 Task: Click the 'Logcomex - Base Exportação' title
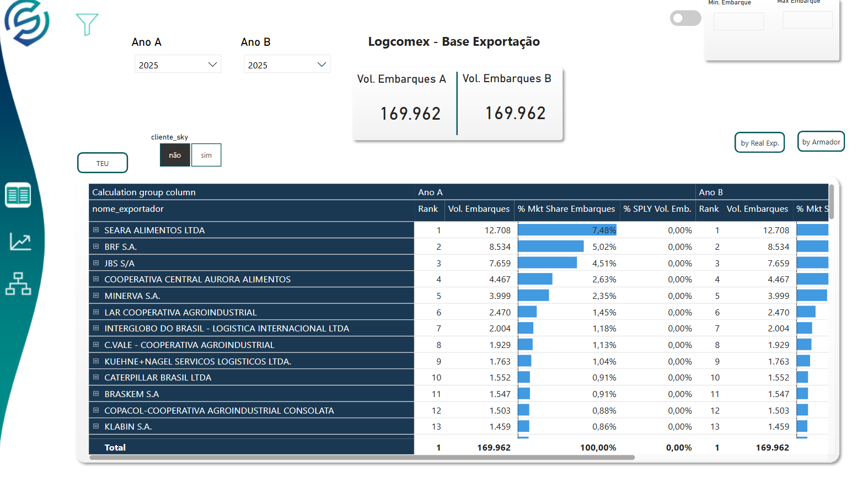pos(454,41)
